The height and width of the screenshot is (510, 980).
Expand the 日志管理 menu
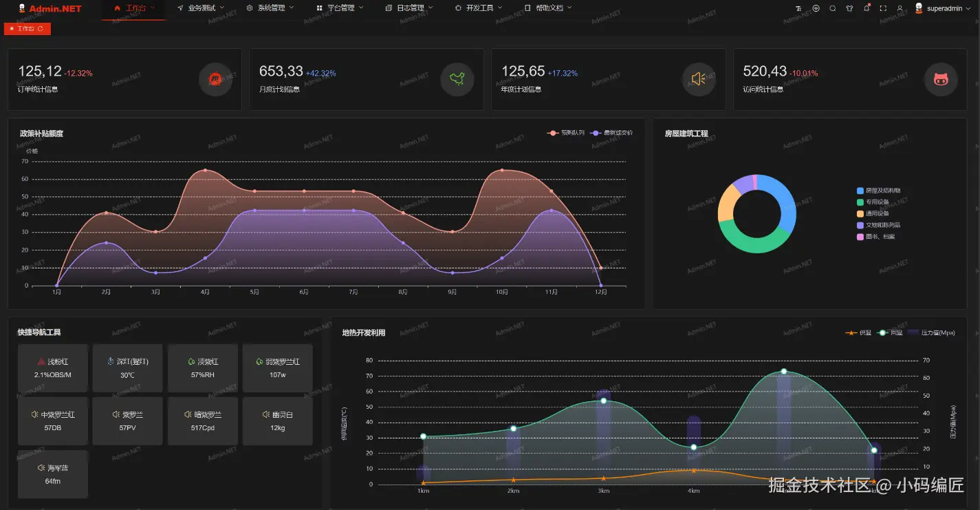click(410, 8)
